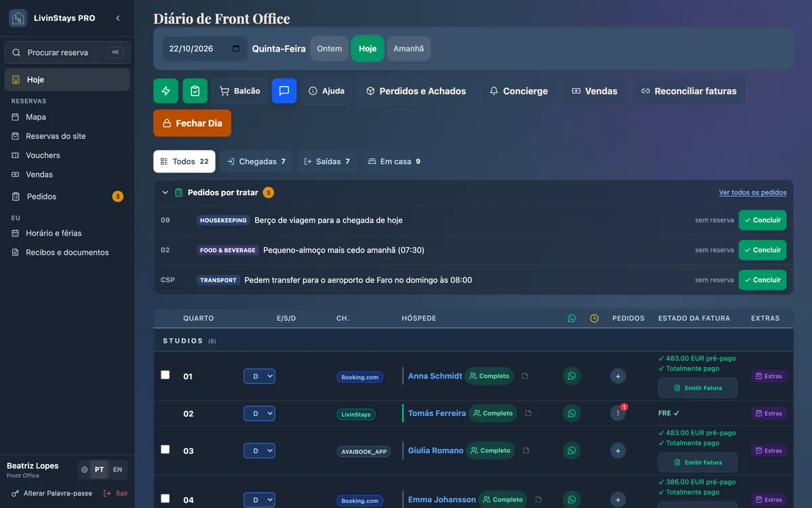
Task: Click the Fechar Dia button
Action: tap(192, 123)
